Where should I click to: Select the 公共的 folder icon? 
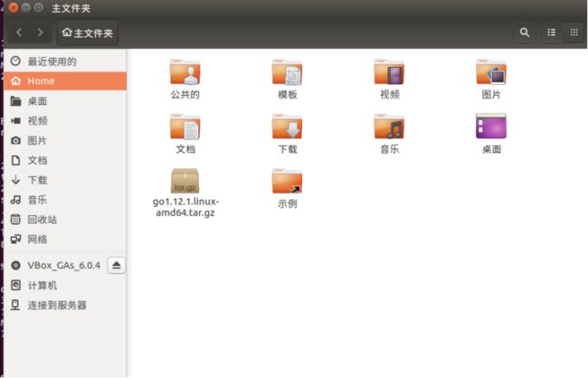coord(185,72)
